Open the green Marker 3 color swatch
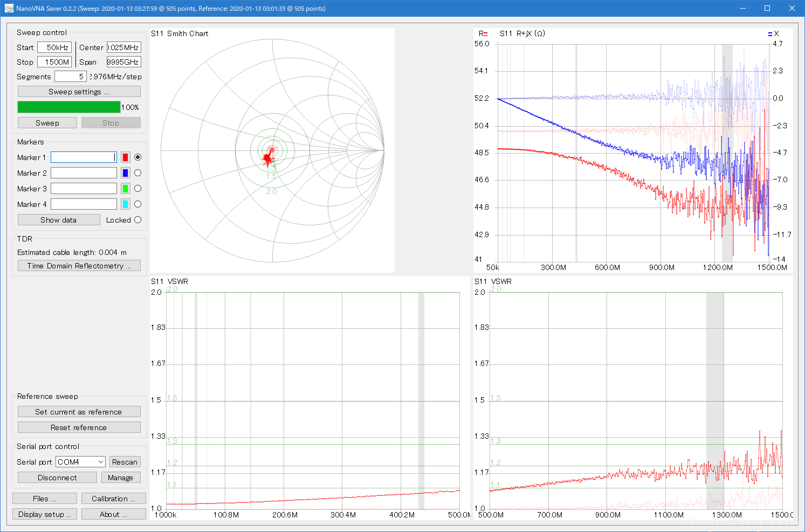The image size is (805, 532). click(x=125, y=189)
